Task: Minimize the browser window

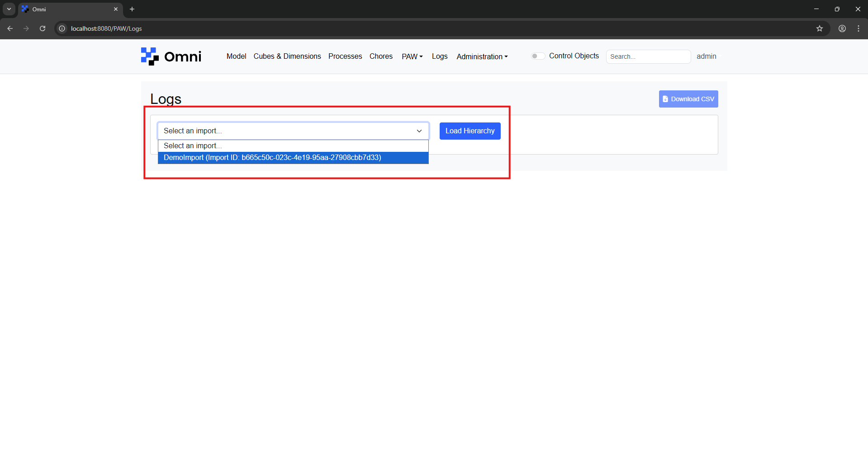Action: [x=816, y=9]
